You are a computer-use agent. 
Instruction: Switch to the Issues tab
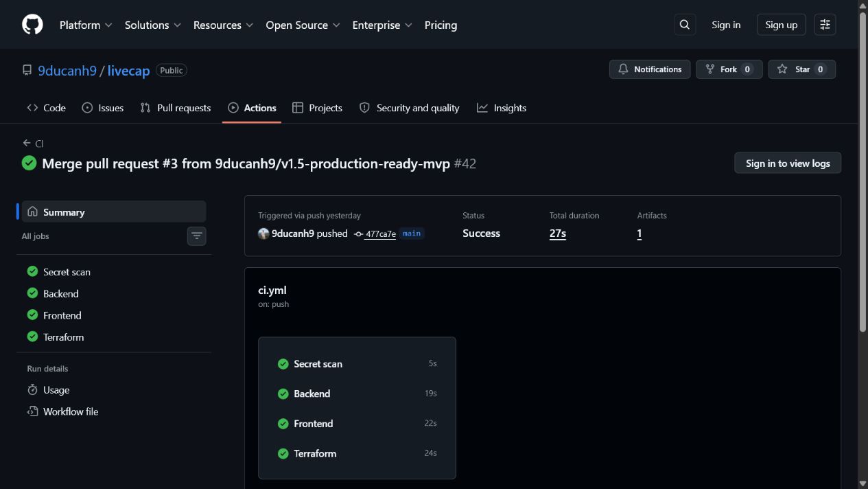tap(103, 108)
